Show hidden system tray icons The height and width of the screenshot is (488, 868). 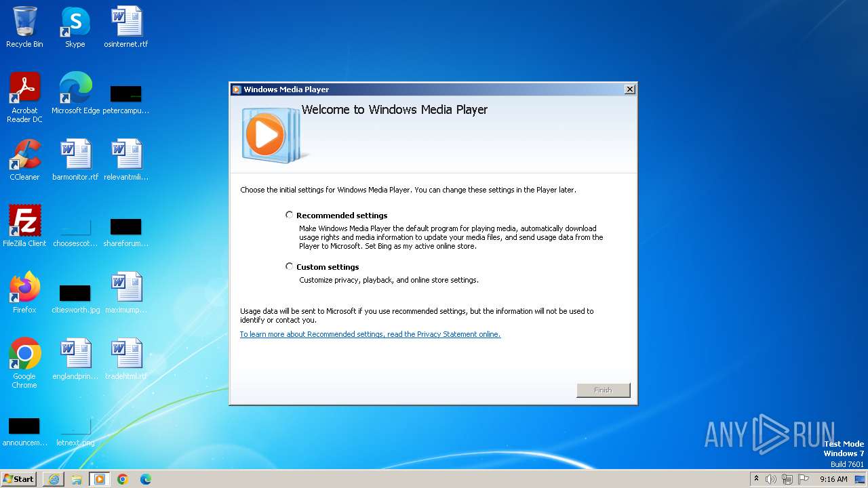(757, 479)
